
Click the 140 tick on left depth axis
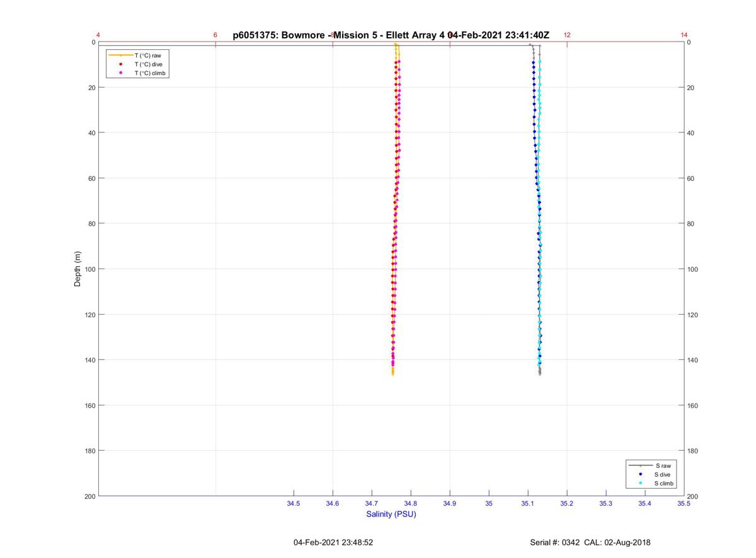[89, 360]
